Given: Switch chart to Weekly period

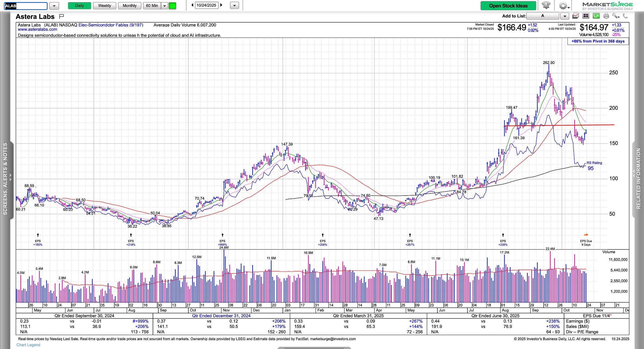Looking at the screenshot, I should click(104, 6).
